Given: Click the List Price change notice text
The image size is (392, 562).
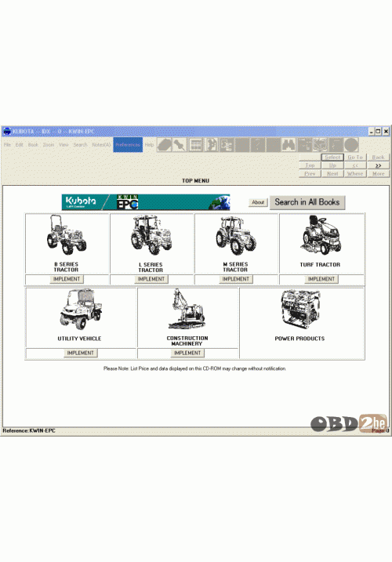Looking at the screenshot, I should tap(194, 368).
